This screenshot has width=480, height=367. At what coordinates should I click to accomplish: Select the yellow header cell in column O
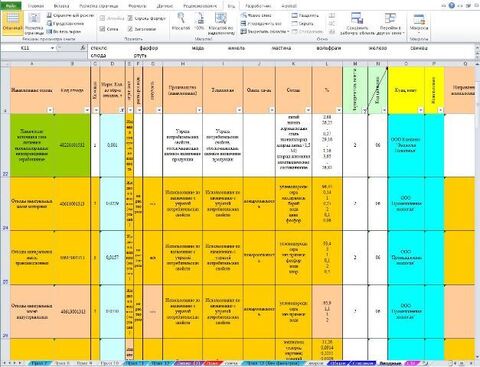pyautogui.click(x=406, y=90)
